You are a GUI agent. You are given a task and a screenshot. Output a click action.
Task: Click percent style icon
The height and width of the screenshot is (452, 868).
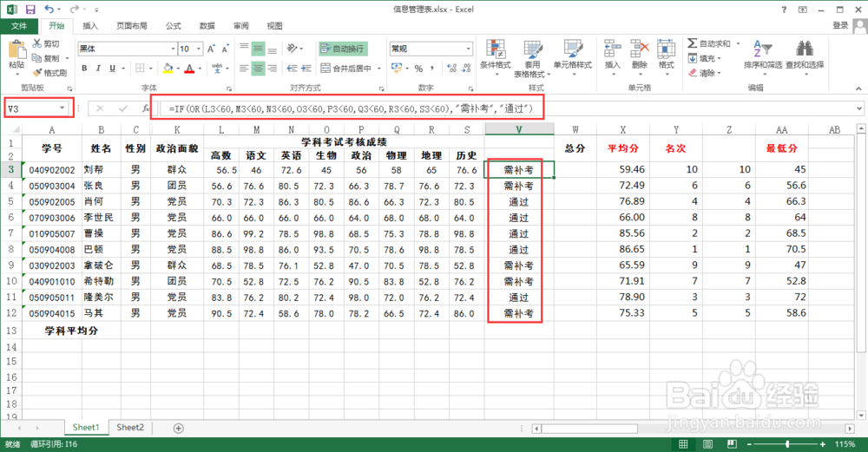[418, 68]
